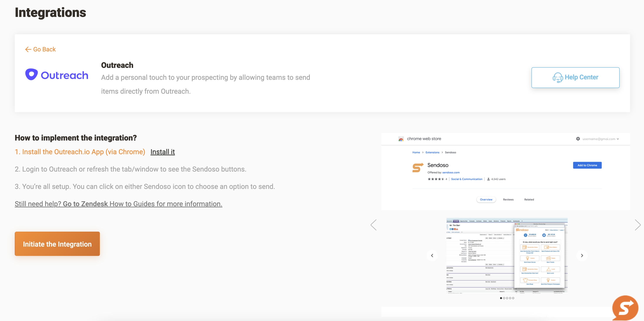This screenshot has width=644, height=321.
Task: Click the Help Center headset icon
Action: pos(557,77)
